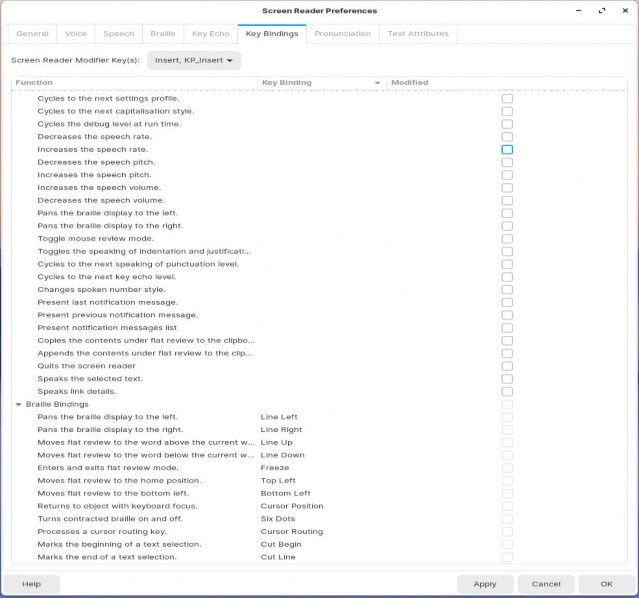Image resolution: width=639 pixels, height=598 pixels.
Task: Click the Cancel button
Action: (x=546, y=584)
